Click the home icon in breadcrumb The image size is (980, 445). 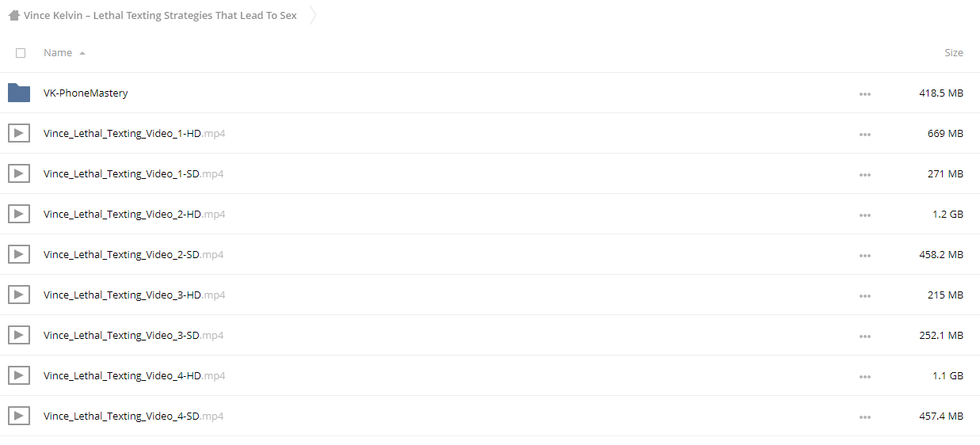click(x=14, y=15)
